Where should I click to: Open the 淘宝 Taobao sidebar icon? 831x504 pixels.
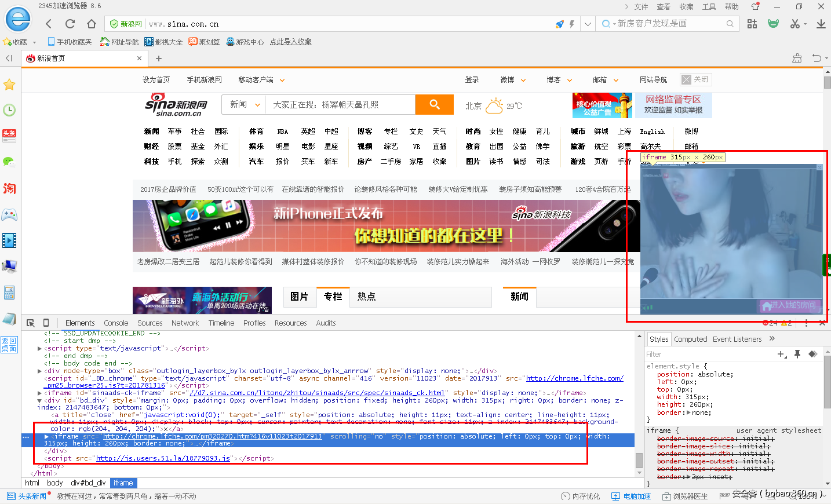click(x=9, y=188)
